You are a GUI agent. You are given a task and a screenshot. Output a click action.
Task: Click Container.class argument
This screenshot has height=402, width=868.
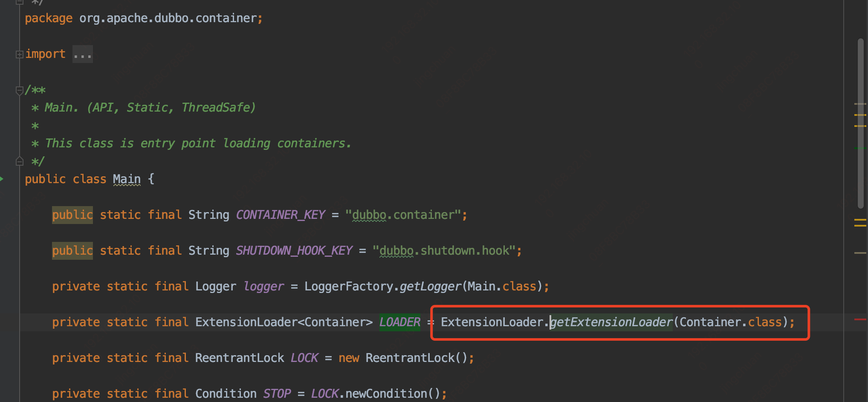(731, 322)
